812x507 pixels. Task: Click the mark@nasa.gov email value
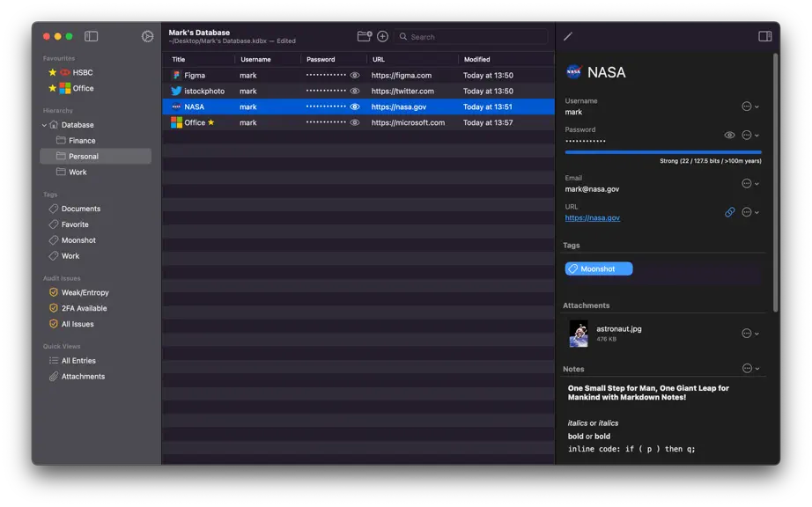[x=592, y=189]
